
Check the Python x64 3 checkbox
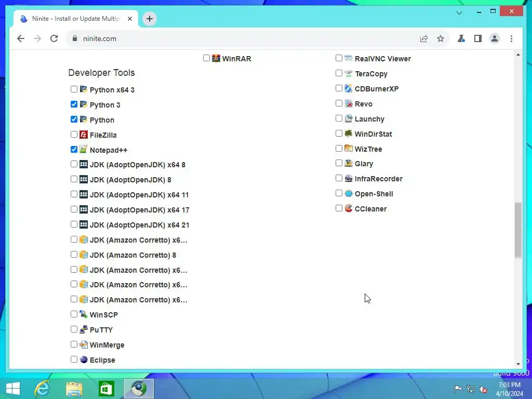[x=74, y=89]
